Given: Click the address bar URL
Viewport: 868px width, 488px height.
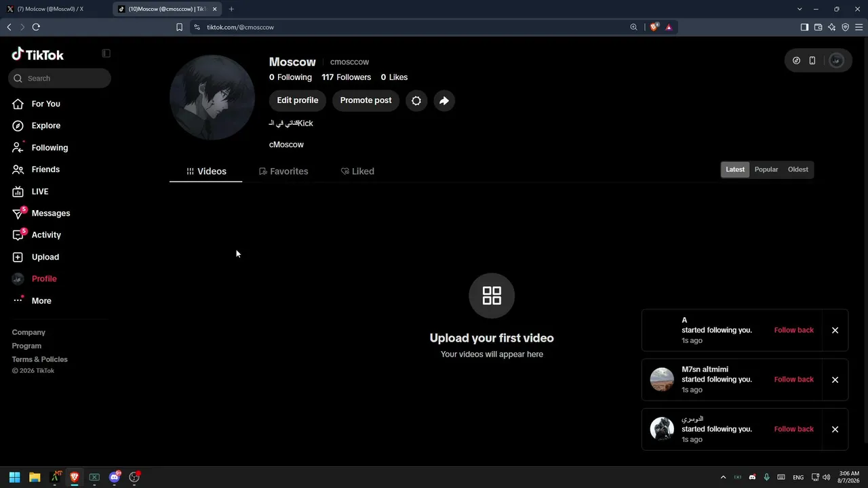Looking at the screenshot, I should pos(240,27).
